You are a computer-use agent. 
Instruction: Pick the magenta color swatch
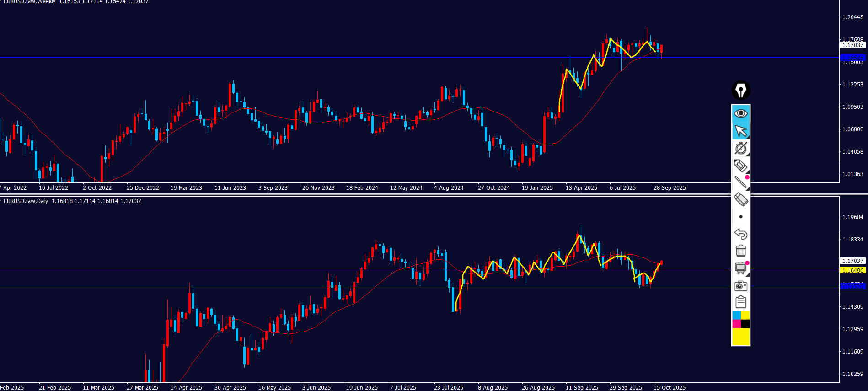pos(736,324)
